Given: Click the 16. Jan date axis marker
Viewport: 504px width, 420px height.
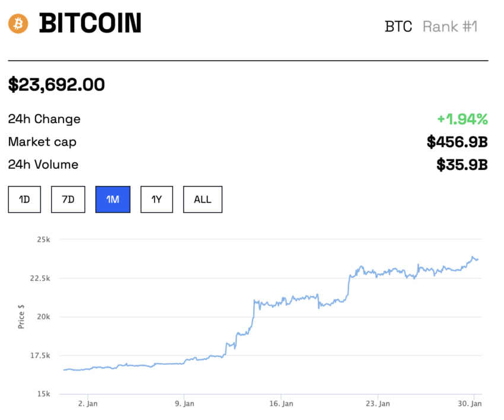Looking at the screenshot, I should click(x=281, y=403).
